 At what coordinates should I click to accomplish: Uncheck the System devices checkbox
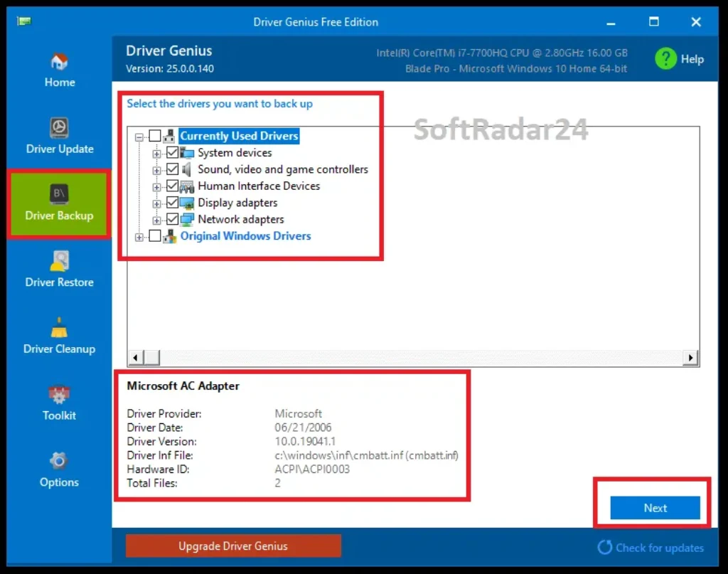pos(172,152)
